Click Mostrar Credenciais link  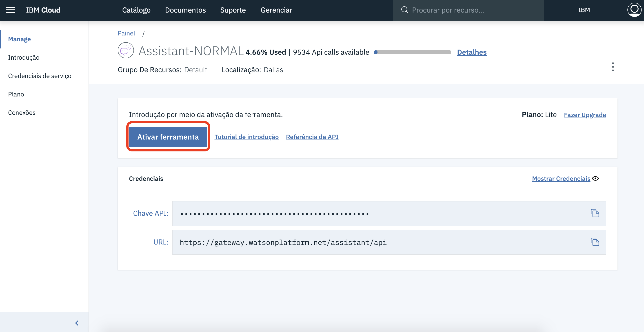click(x=561, y=179)
